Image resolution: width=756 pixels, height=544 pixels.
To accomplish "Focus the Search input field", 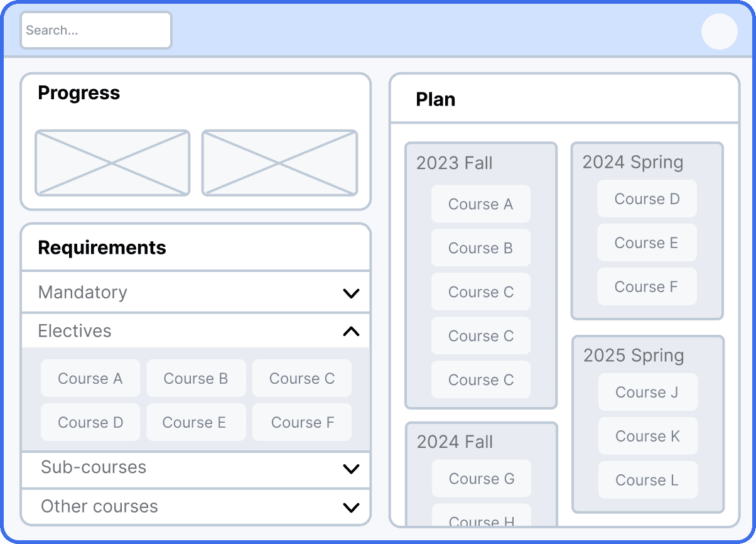I will click(96, 30).
